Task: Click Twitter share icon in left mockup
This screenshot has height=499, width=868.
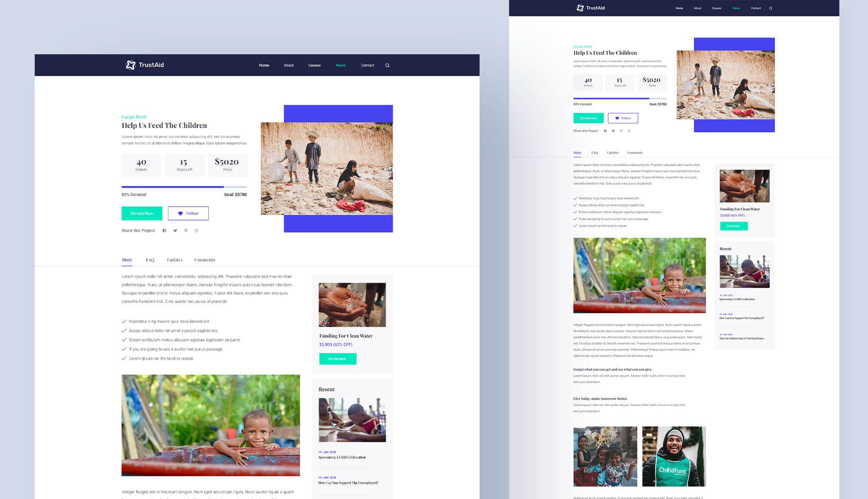Action: 175,231
